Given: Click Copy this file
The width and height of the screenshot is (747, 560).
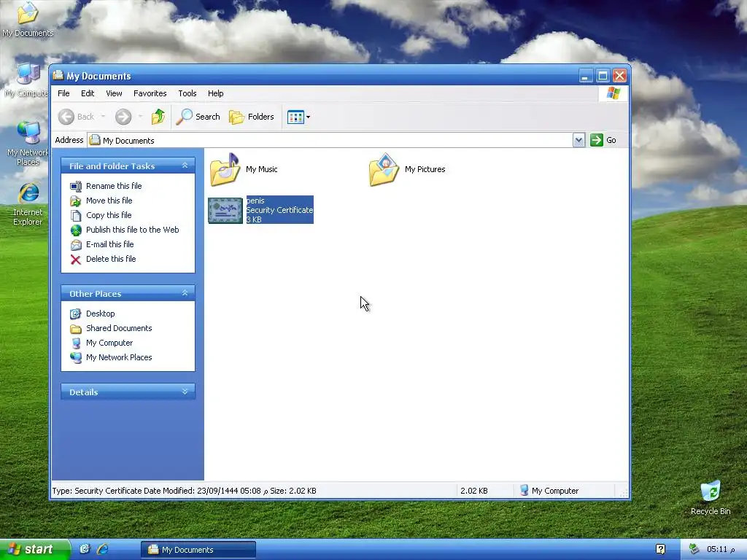Looking at the screenshot, I should click(x=109, y=215).
